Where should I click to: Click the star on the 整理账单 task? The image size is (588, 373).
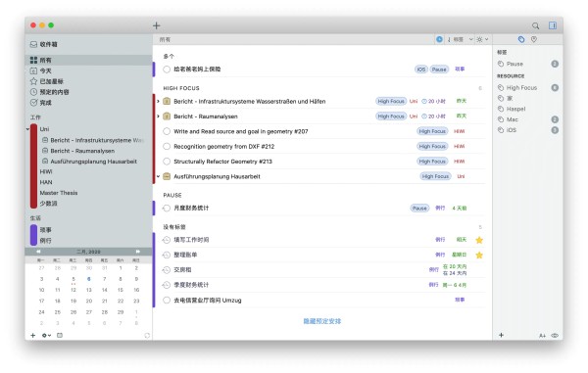pos(479,256)
